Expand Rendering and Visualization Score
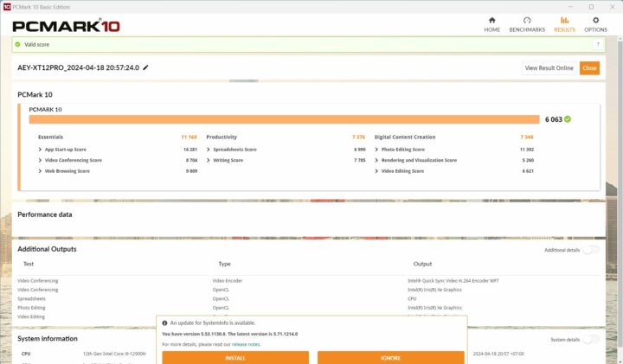623x364 pixels. coord(377,160)
